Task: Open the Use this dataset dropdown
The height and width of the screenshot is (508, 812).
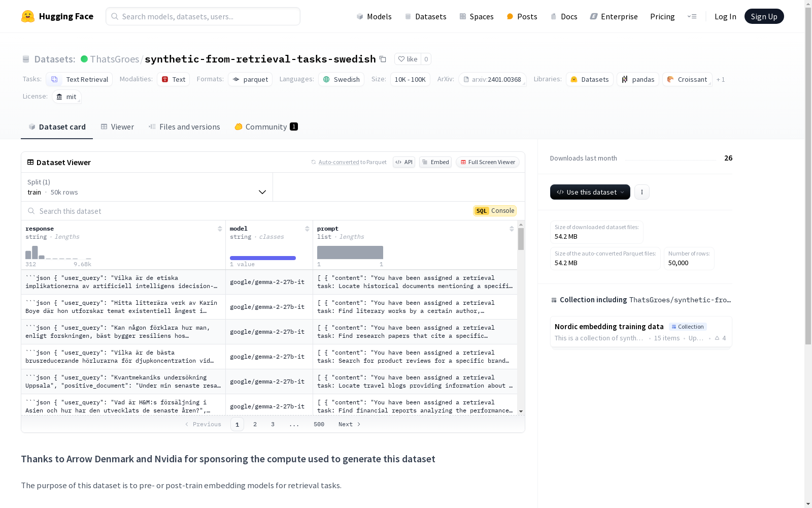Action: click(590, 192)
